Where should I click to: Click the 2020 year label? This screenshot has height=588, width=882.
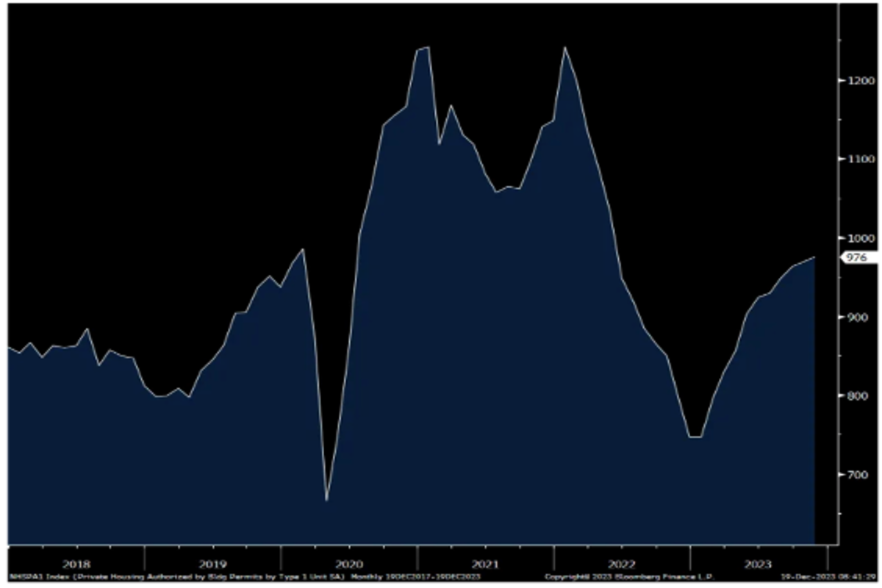tap(348, 564)
